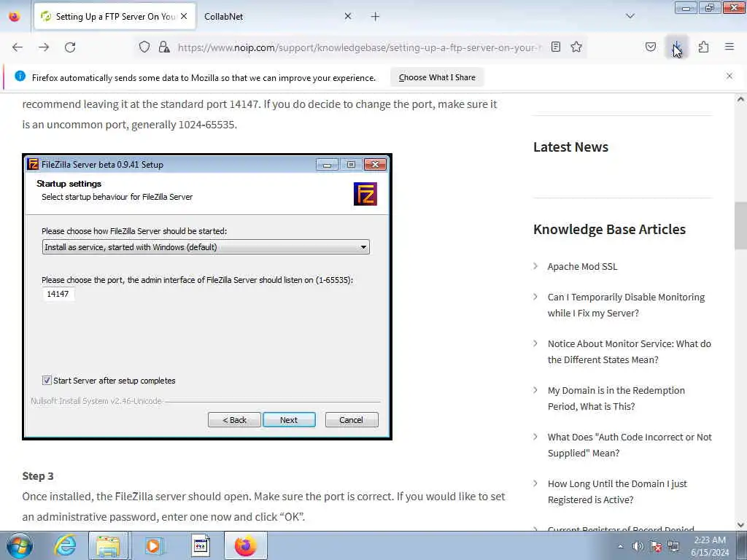Click the scrollbar down arrow
Image resolution: width=747 pixels, height=560 pixels.
coord(740,525)
